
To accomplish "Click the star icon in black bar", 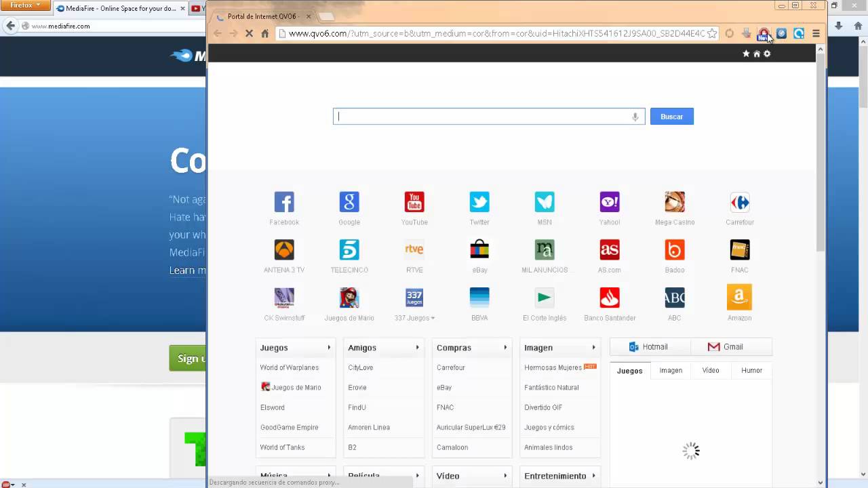I will 746,54.
